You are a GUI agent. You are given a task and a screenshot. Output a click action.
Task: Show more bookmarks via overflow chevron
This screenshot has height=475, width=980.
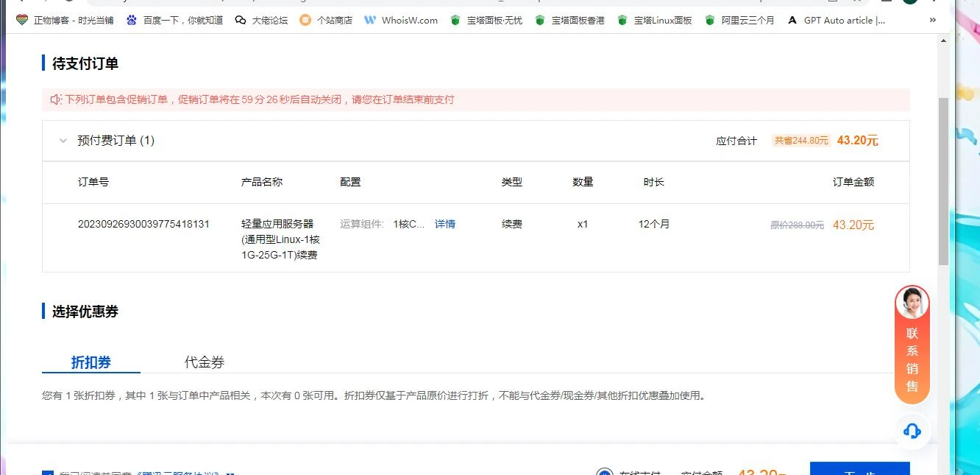933,20
